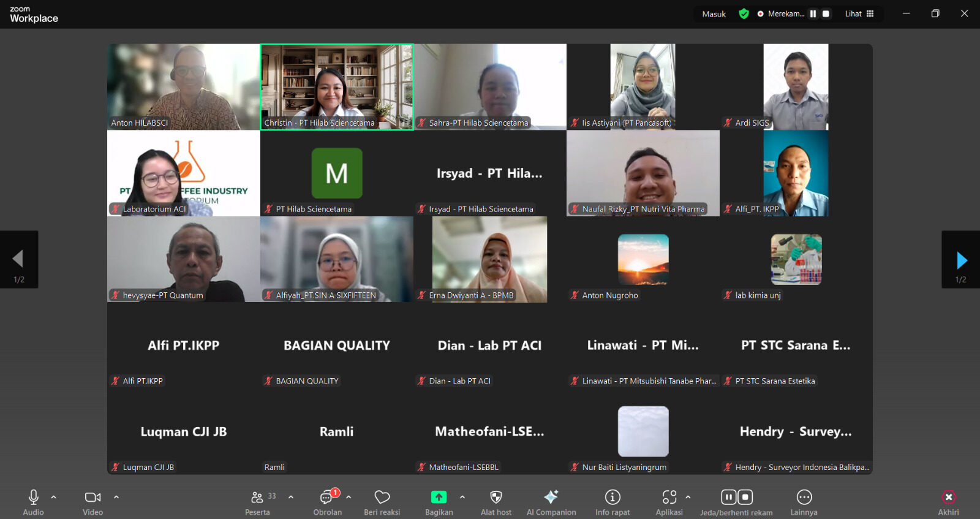Click the Irsyad - PT Hilab Sciencetama name label
This screenshot has height=519, width=980.
[481, 209]
